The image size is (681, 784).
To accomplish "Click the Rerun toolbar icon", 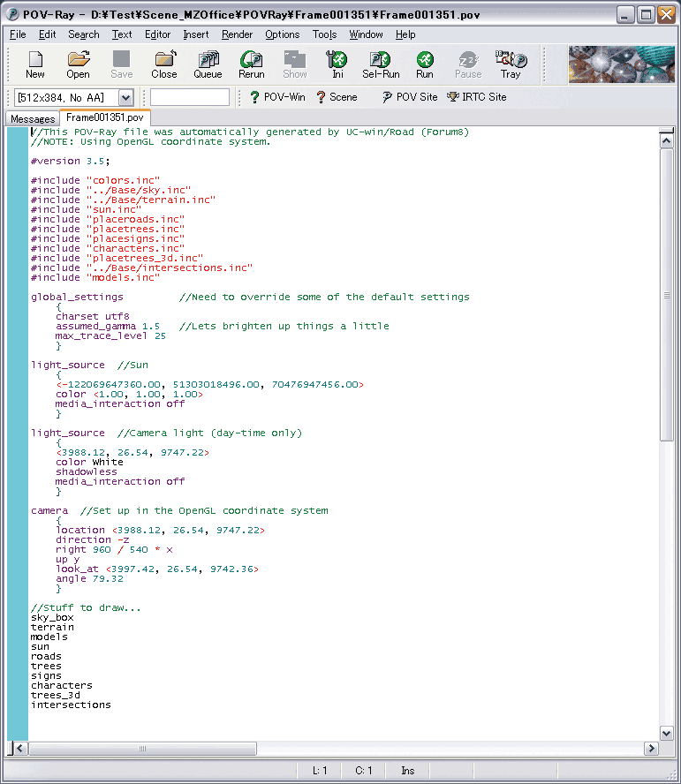I will tap(251, 64).
